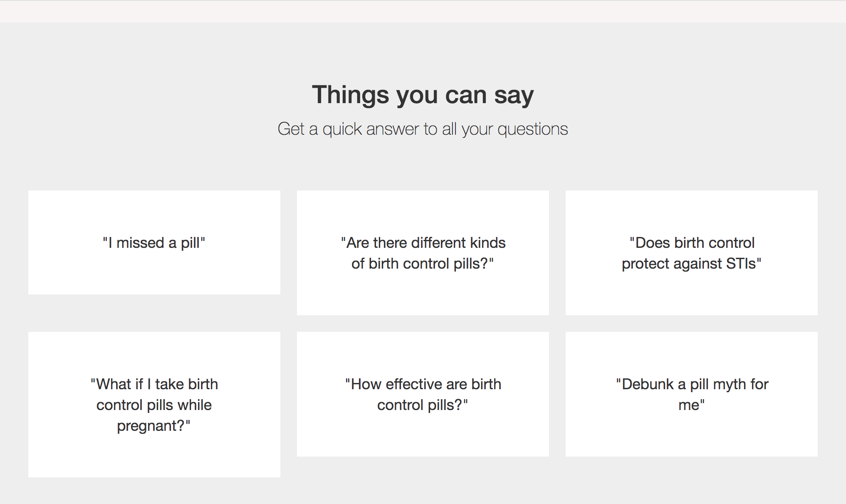Click the light header strip at page top
The height and width of the screenshot is (504, 846).
coord(423,11)
